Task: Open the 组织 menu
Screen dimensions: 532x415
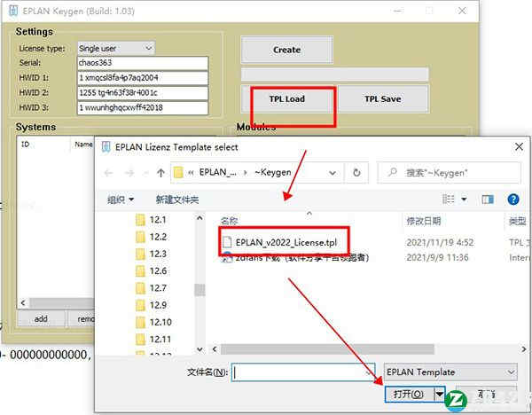Action: click(x=120, y=200)
